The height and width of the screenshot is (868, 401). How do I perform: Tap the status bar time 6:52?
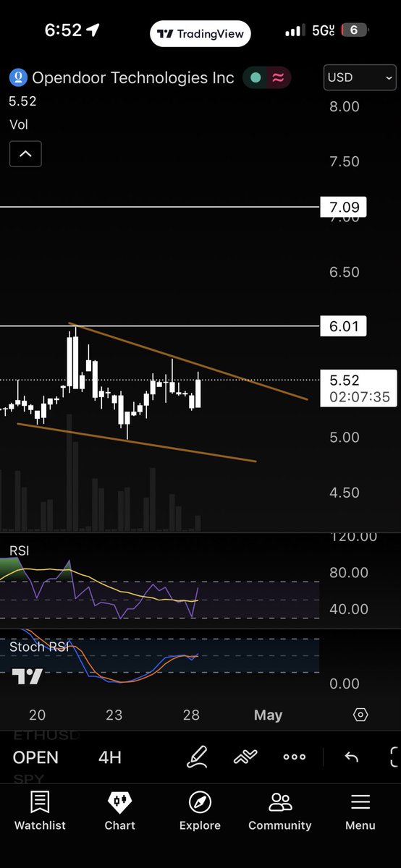tap(63, 30)
